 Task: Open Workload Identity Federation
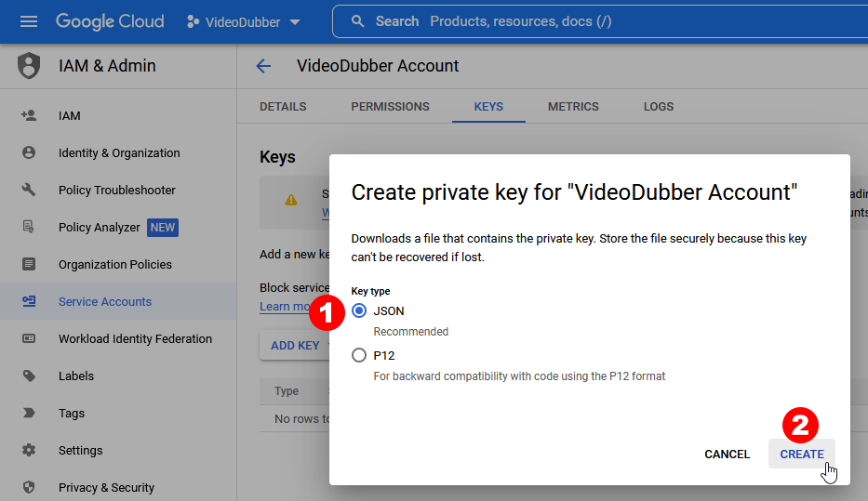tap(135, 339)
